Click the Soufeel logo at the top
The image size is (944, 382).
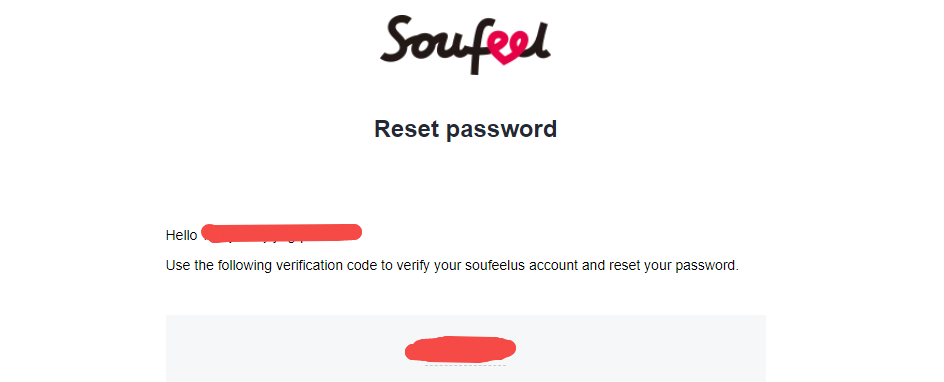click(x=465, y=44)
